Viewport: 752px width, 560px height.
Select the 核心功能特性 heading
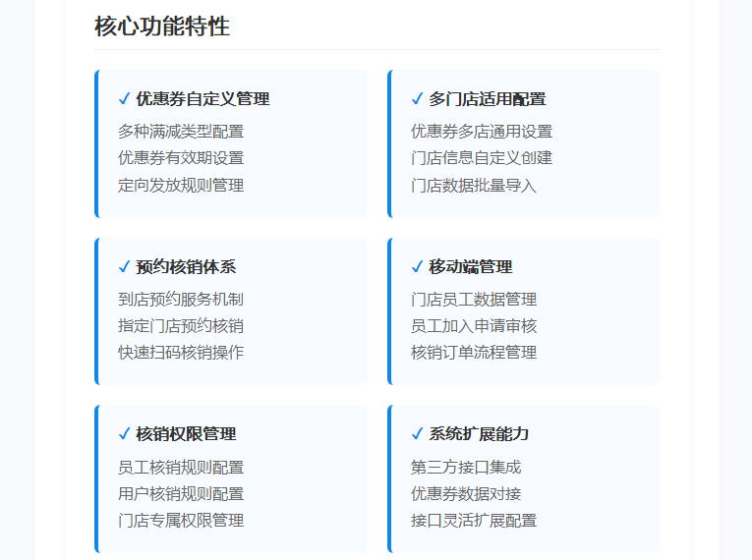tap(162, 26)
